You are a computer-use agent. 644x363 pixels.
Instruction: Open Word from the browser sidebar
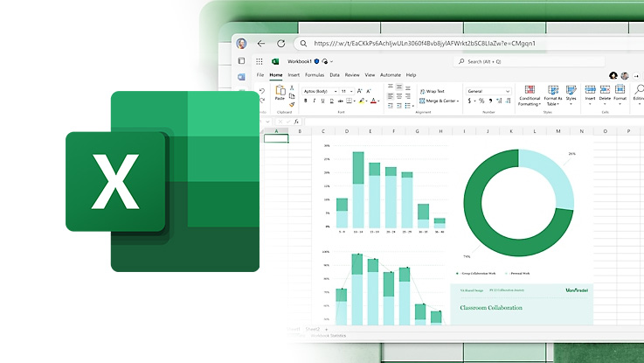(x=241, y=77)
